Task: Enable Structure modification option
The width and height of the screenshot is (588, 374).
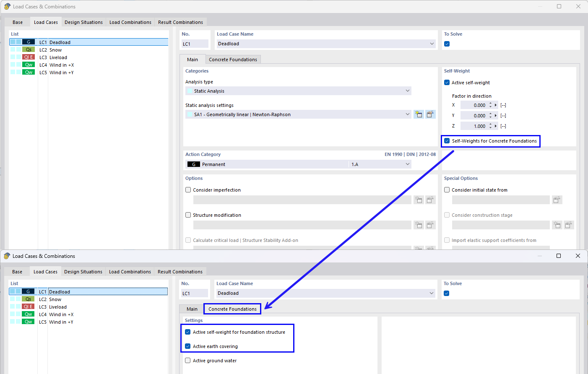Action: point(188,215)
